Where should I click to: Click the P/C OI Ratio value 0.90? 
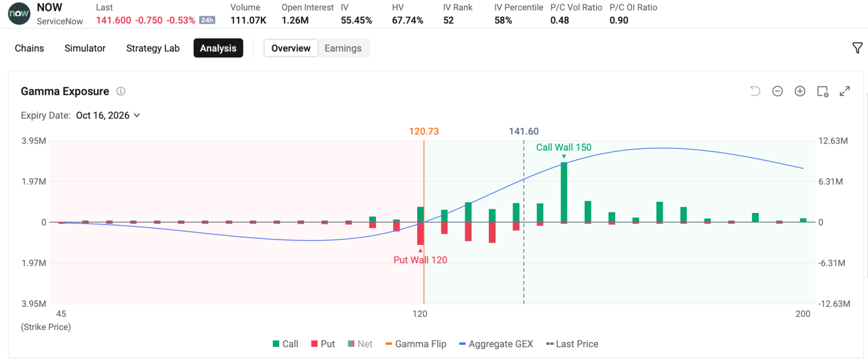619,20
